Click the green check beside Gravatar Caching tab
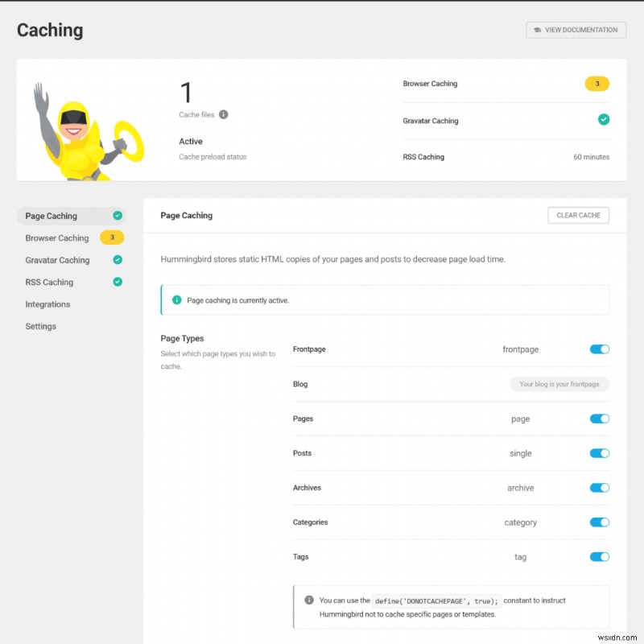Screen dimensions: 644x644 pyautogui.click(x=118, y=259)
